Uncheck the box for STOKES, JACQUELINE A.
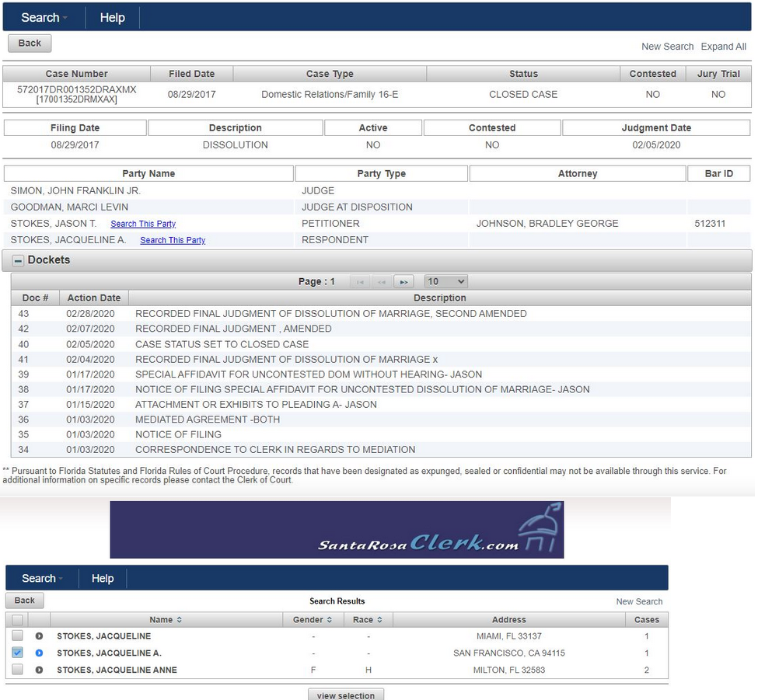Image resolution: width=758 pixels, height=700 pixels. (x=17, y=653)
